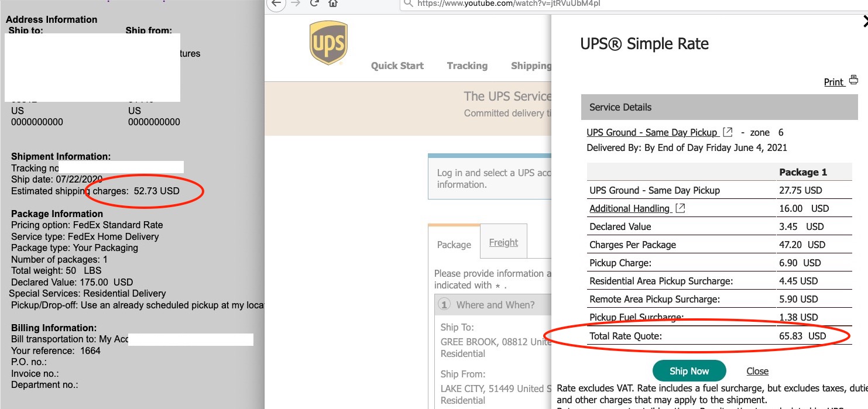Open external link icon next to UPS Ground

(x=728, y=132)
